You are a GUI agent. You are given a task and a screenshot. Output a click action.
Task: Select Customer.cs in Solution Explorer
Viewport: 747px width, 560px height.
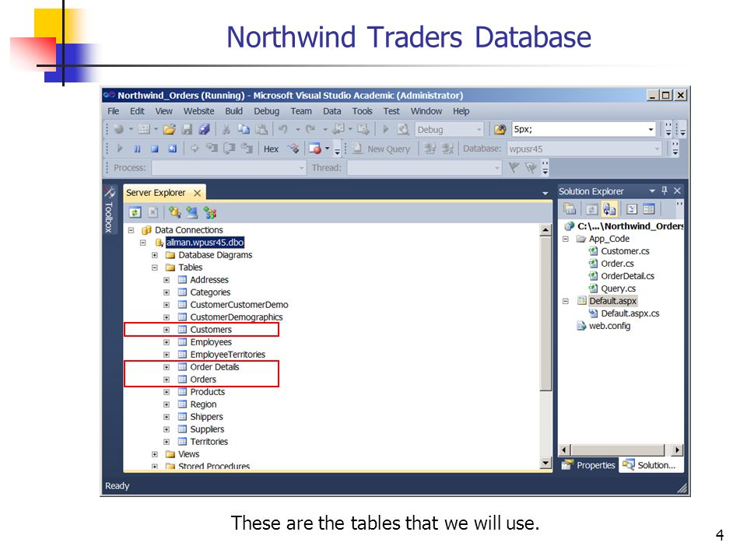pyautogui.click(x=625, y=251)
